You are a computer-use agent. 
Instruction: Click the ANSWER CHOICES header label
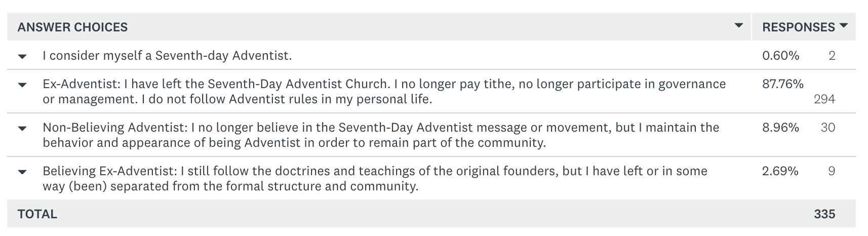(72, 27)
